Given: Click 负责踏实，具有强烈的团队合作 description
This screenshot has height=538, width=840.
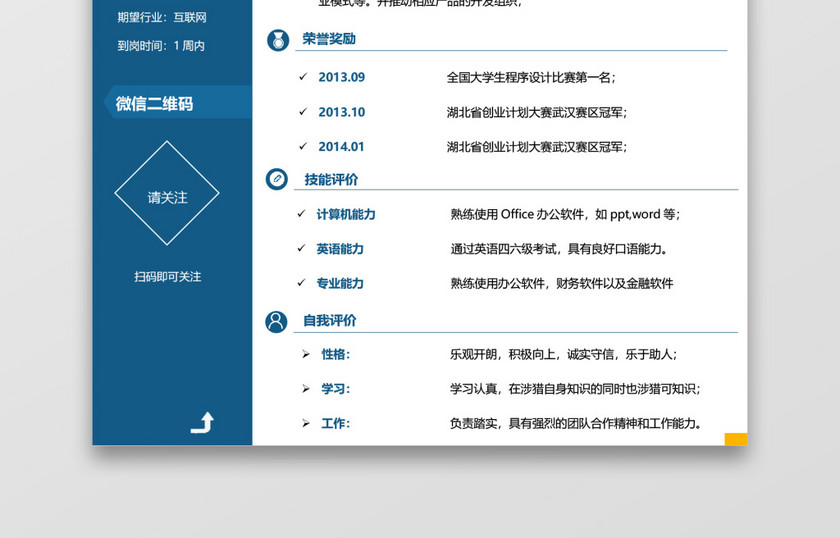Looking at the screenshot, I should pyautogui.click(x=576, y=423).
